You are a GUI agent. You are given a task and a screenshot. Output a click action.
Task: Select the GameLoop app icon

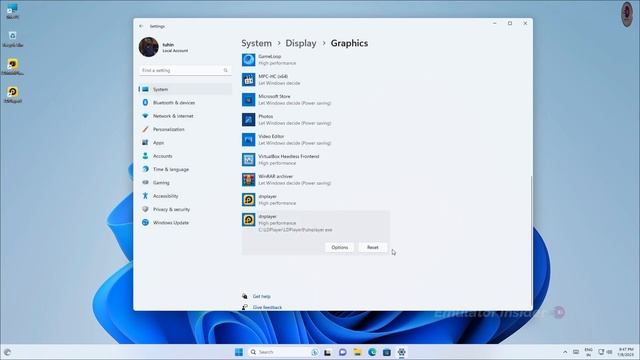pyautogui.click(x=249, y=60)
